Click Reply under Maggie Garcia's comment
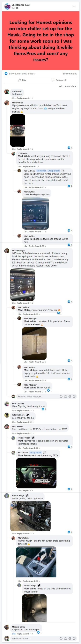Screen dimensions: 81x644 click(19, 634)
